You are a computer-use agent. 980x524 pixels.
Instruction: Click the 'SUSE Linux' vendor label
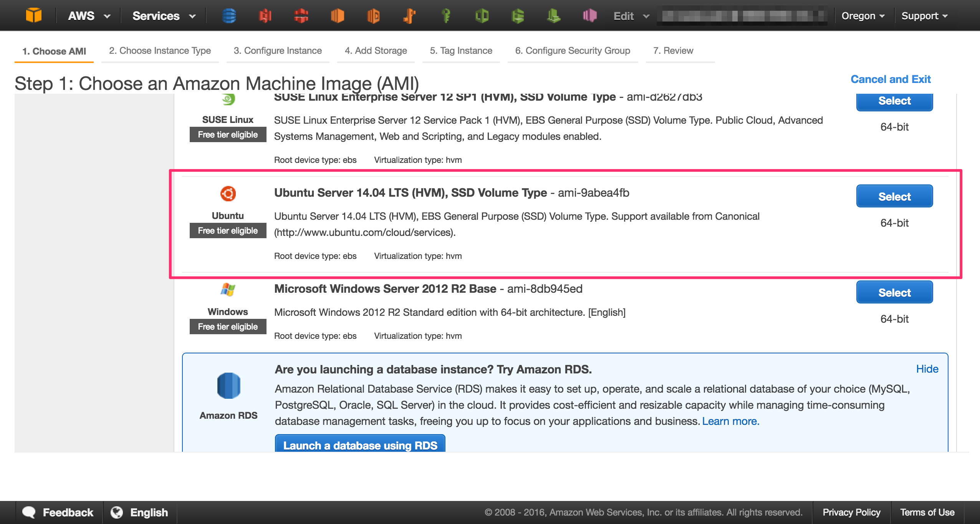pyautogui.click(x=228, y=119)
